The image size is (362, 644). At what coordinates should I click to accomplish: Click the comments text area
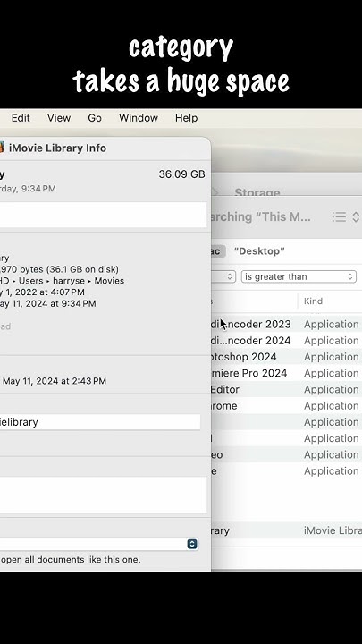tap(103, 495)
